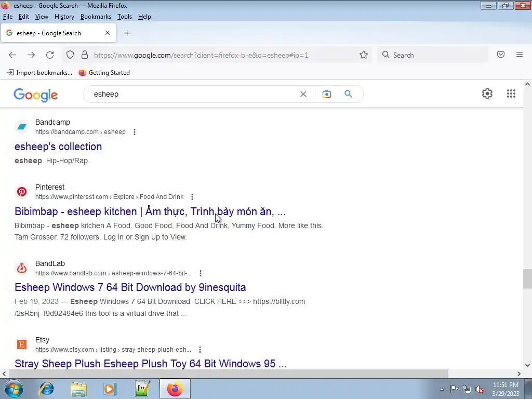Open the Edit menu

tap(24, 17)
